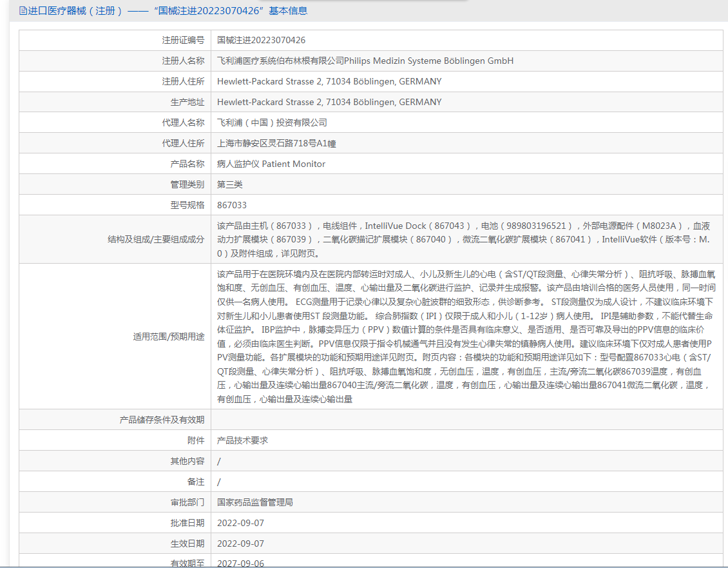Click the document icon beside the page title
The height and width of the screenshot is (568, 728).
[x=23, y=11]
